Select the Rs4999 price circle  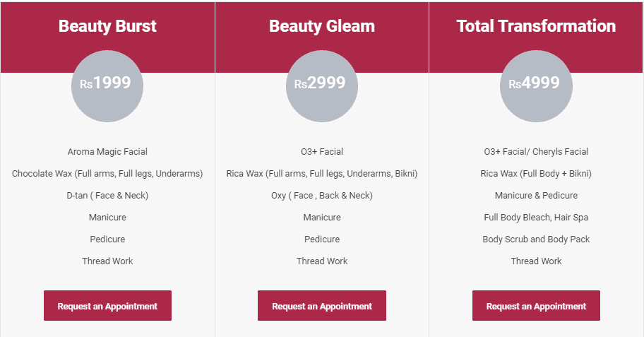point(536,86)
